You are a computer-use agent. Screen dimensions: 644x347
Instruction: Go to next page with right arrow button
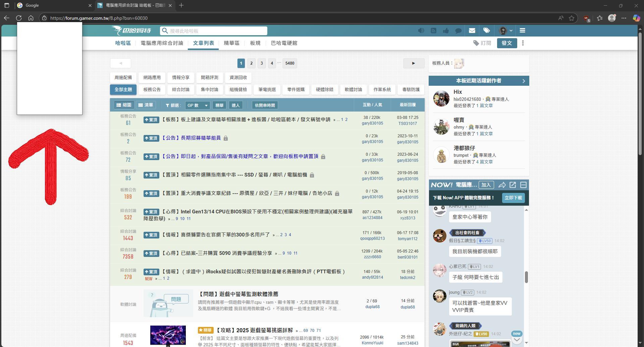click(414, 63)
